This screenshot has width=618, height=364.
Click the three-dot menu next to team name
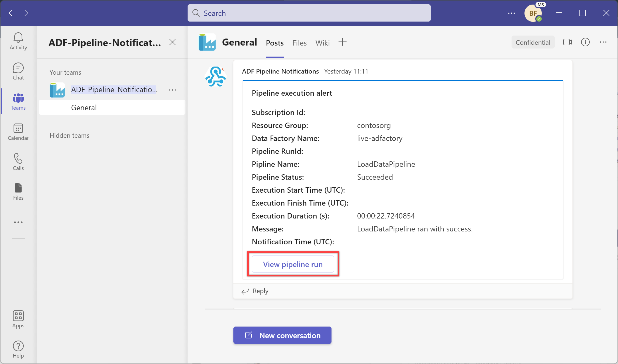point(172,90)
